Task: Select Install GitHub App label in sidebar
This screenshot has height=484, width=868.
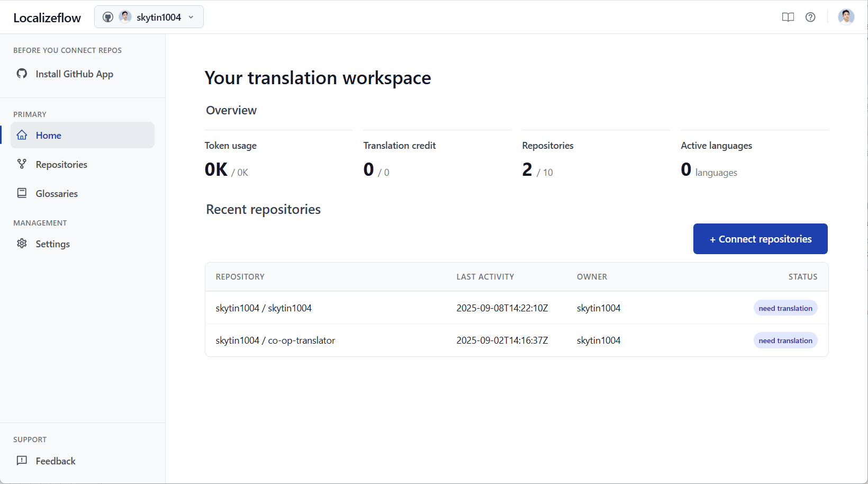Action: pyautogui.click(x=75, y=74)
